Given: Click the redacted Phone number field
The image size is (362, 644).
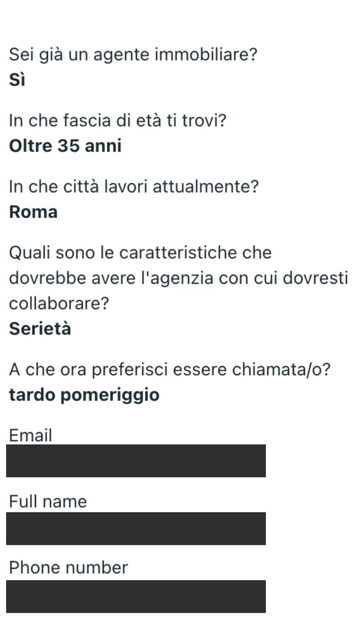Looking at the screenshot, I should pos(136,597).
